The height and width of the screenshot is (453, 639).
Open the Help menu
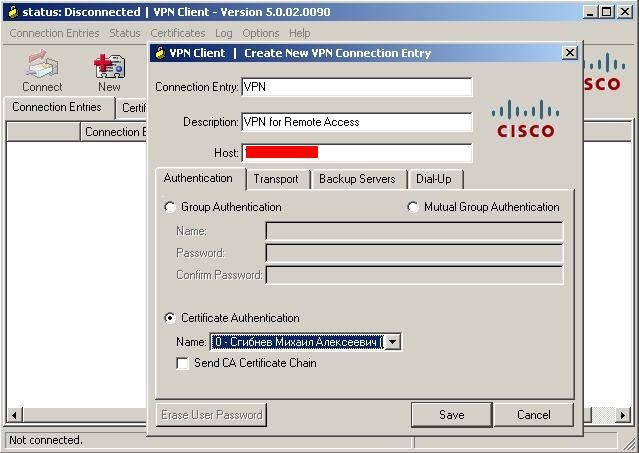pos(300,33)
